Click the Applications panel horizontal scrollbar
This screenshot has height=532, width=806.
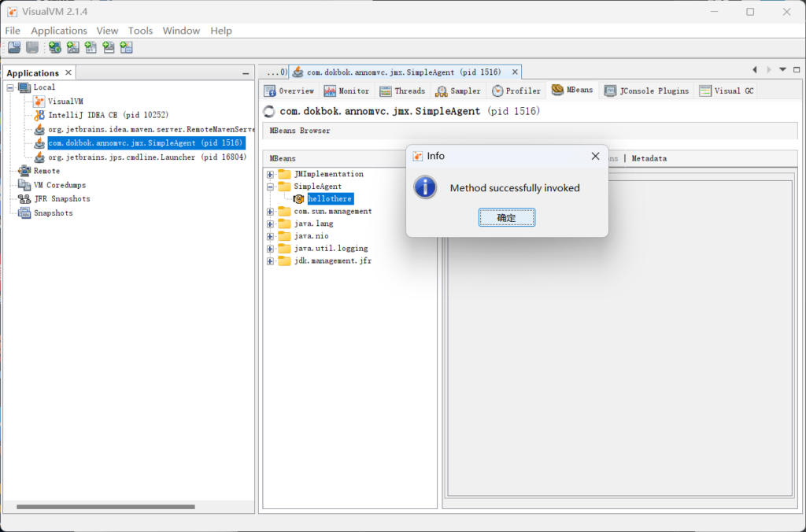pos(105,507)
